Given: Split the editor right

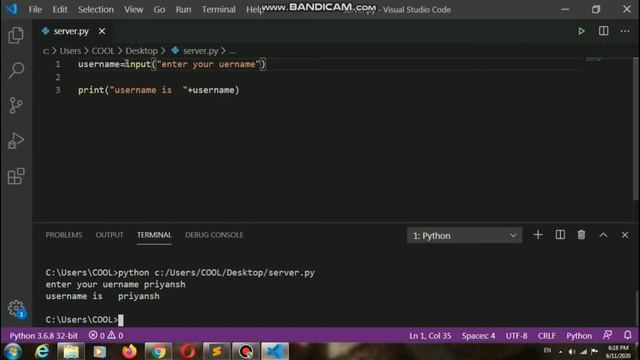Looking at the screenshot, I should click(x=603, y=31).
